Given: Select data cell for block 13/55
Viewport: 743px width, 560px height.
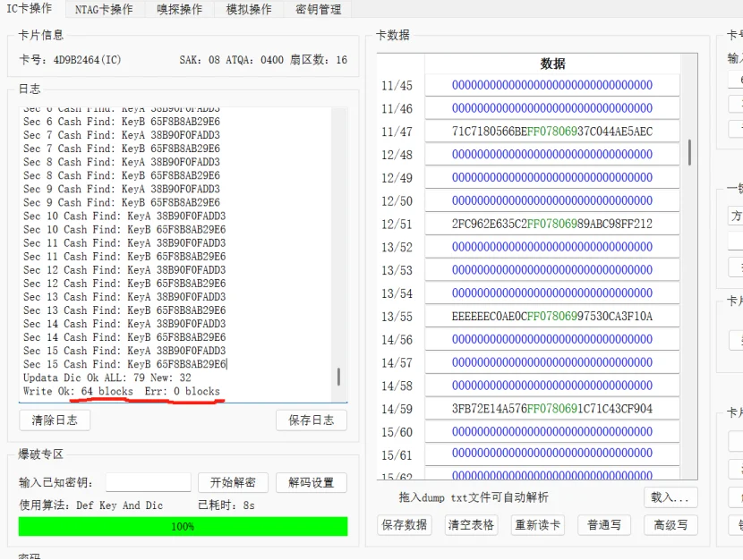Looking at the screenshot, I should [x=552, y=316].
